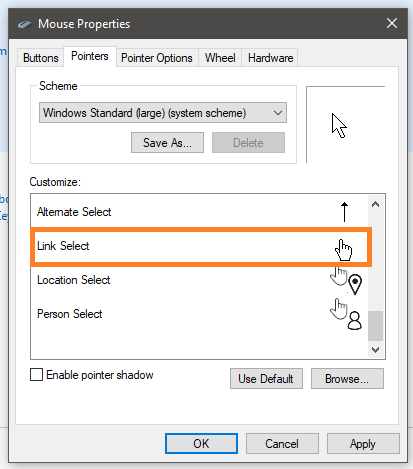Click the Save As... button
413x469 pixels.
coord(167,143)
